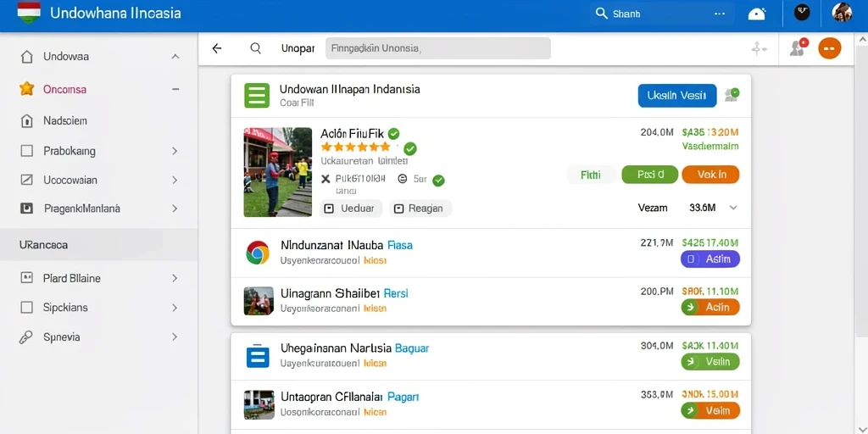Click the gray sparkle icon in toolbar
Image resolution: width=868 pixels, height=434 pixels.
(759, 48)
